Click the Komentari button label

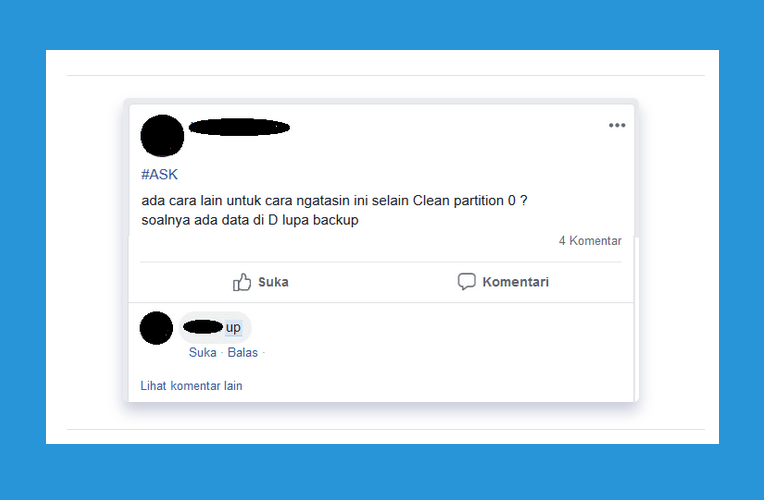(516, 282)
